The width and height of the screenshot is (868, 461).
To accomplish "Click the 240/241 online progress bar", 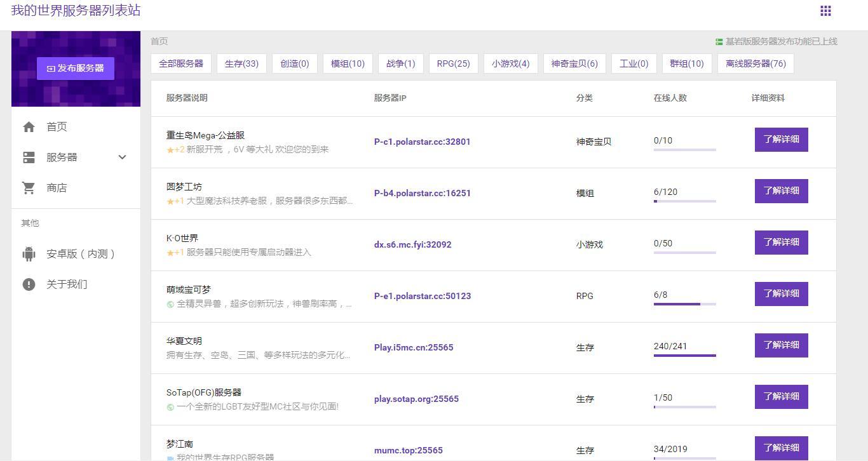I will coord(685,356).
